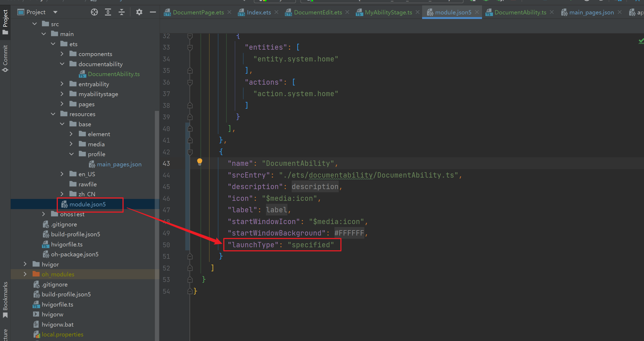This screenshot has width=644, height=341.
Task: Close the Index.ets tab
Action: (x=276, y=12)
